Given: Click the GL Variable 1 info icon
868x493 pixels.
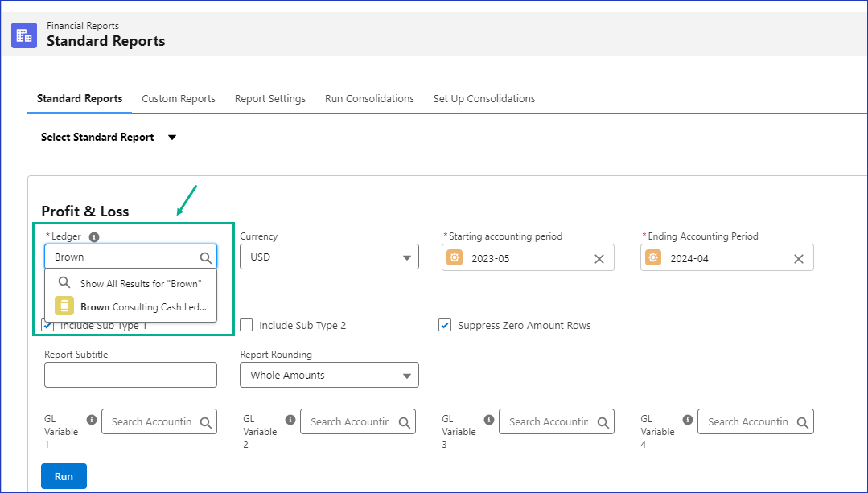Looking at the screenshot, I should [92, 420].
